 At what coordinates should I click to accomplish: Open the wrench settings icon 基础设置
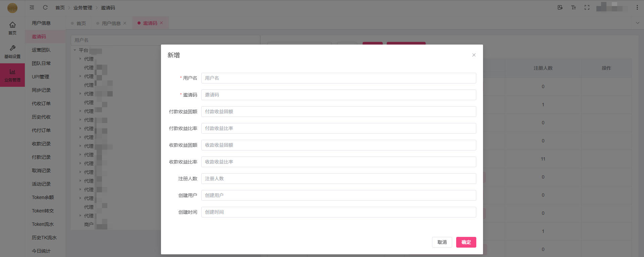coord(12,48)
